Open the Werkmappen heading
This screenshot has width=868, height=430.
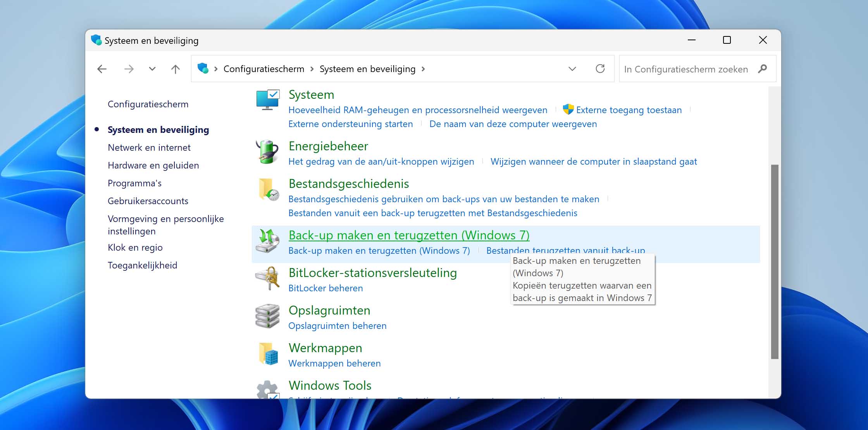click(325, 348)
